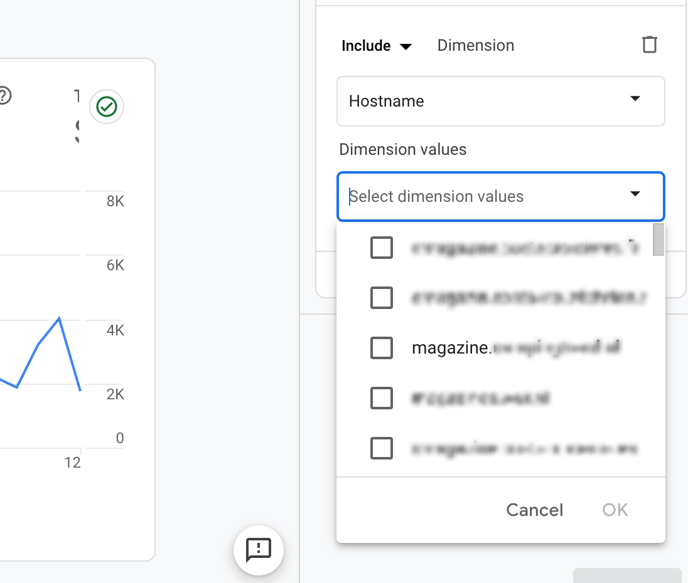Tick the bottommost visible hostname checkbox
This screenshot has width=688, height=583.
click(x=381, y=448)
